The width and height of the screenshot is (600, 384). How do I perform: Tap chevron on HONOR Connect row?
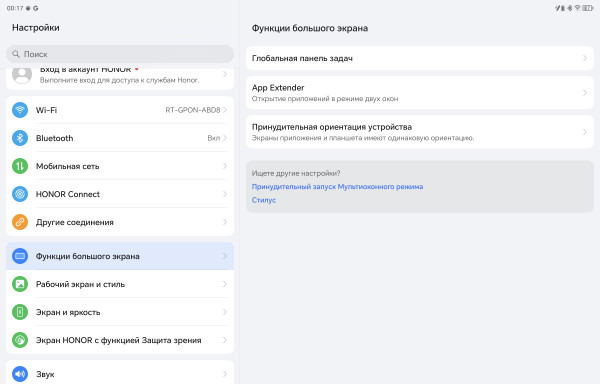(x=225, y=194)
